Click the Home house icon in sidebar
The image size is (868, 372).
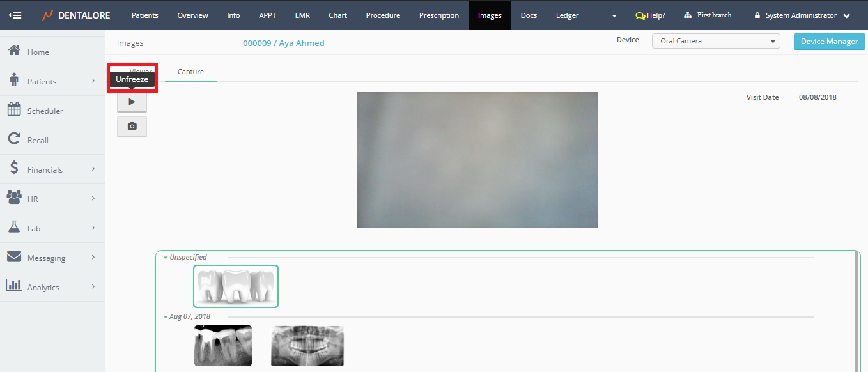click(x=14, y=51)
